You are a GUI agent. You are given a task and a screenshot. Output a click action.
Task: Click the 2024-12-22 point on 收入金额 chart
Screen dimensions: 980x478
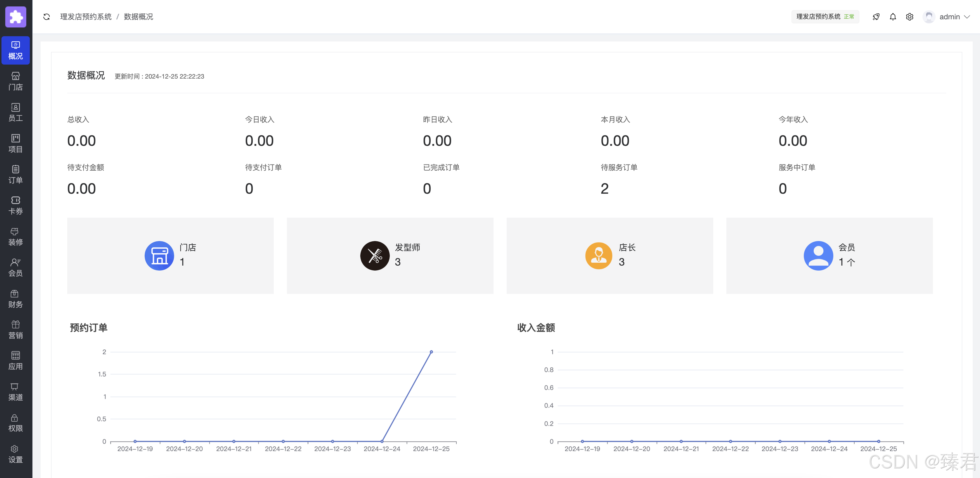pos(730,441)
